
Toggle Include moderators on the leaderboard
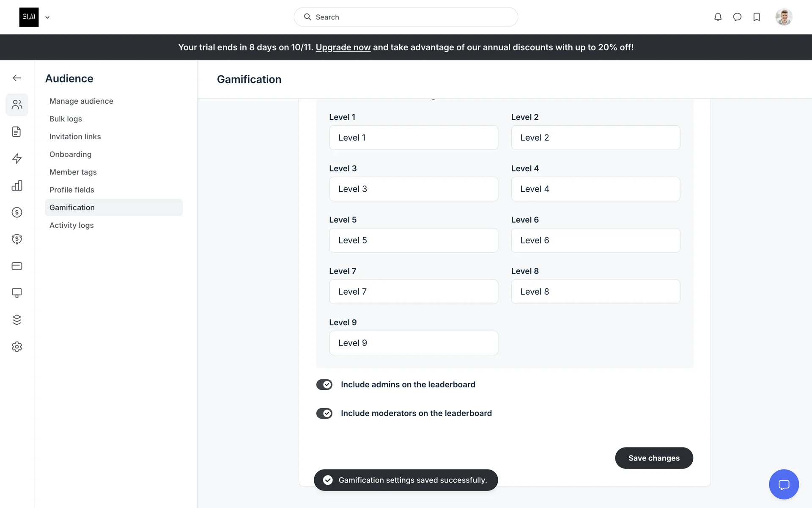324,413
